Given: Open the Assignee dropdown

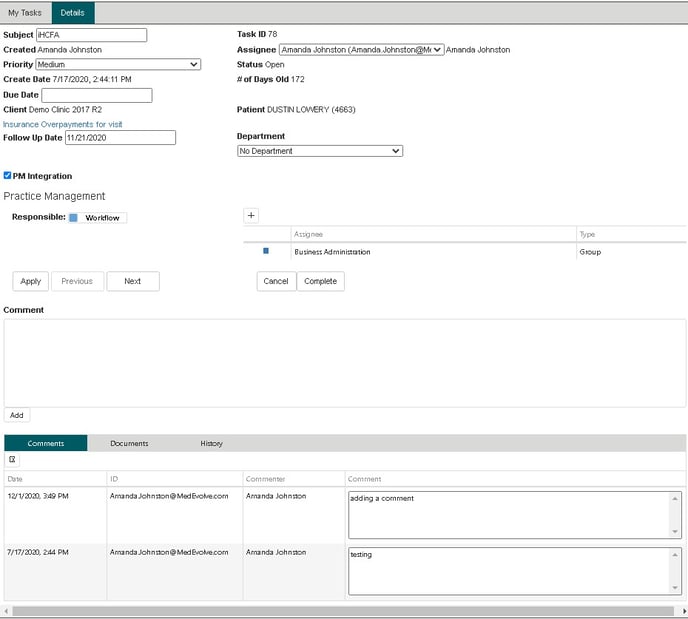Looking at the screenshot, I should pos(361,49).
